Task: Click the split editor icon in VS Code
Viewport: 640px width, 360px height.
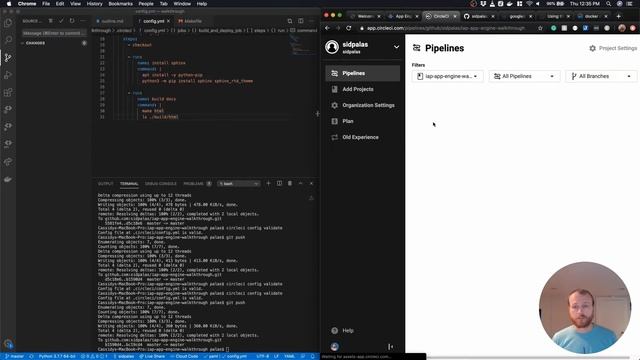Action: point(301,21)
